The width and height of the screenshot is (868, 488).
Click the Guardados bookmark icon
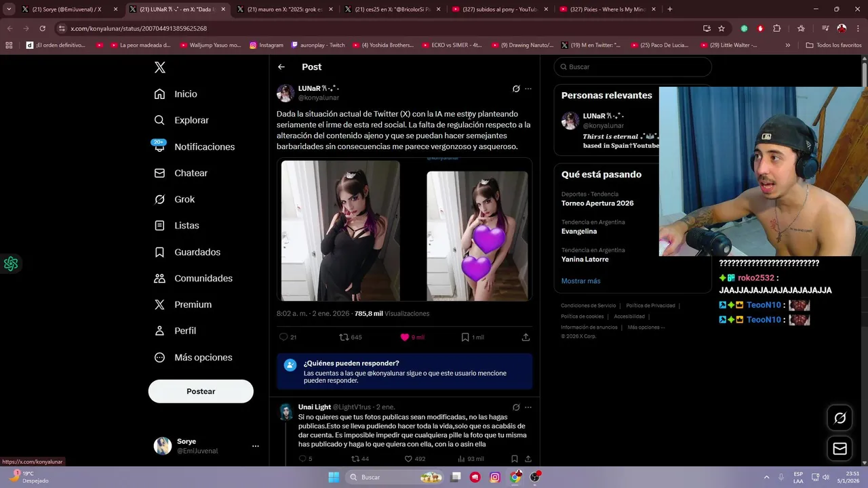[159, 252]
